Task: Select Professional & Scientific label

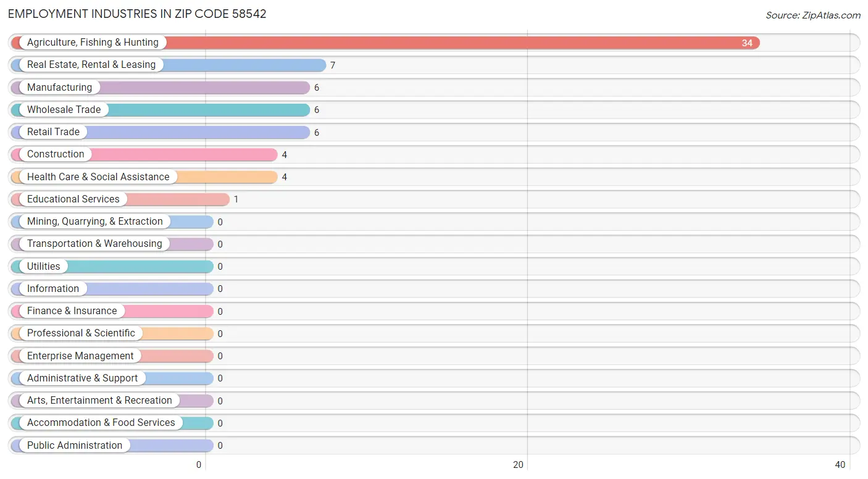Action: [x=81, y=333]
